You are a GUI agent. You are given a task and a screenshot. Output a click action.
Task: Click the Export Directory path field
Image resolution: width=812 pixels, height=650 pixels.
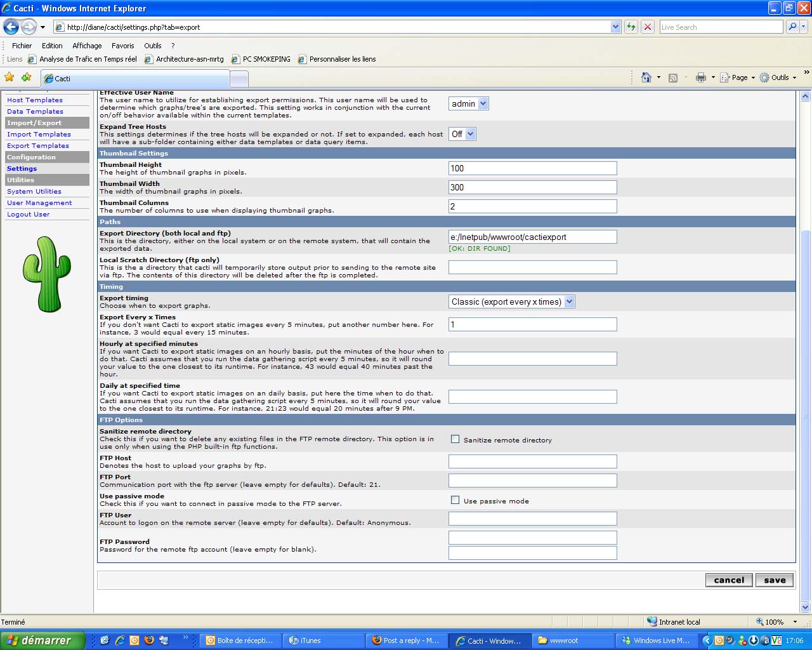click(x=533, y=237)
